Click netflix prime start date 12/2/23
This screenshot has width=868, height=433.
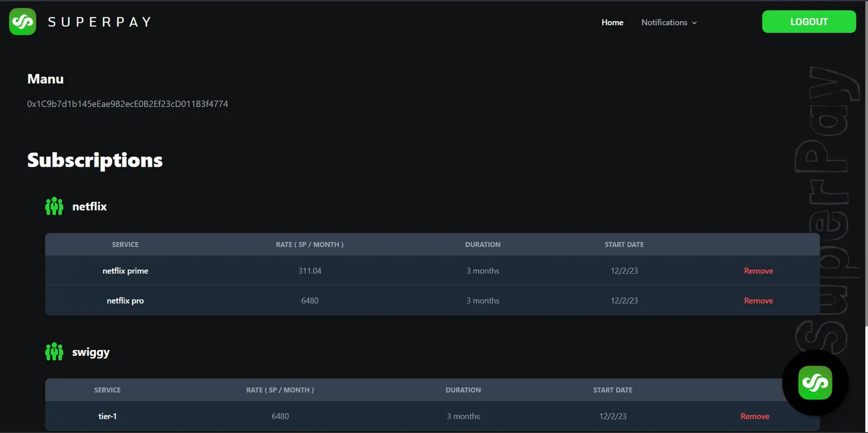click(x=624, y=271)
